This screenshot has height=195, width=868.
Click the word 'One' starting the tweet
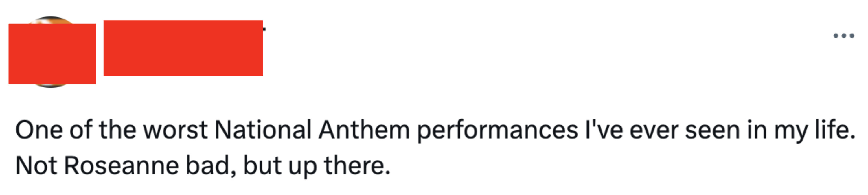39,130
